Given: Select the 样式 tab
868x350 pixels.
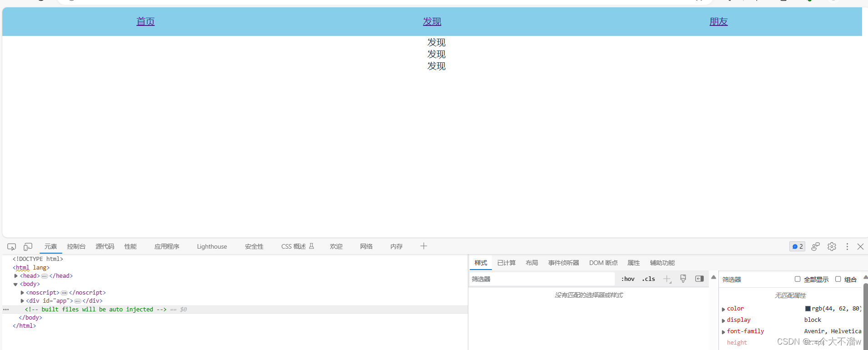Looking at the screenshot, I should pyautogui.click(x=481, y=263).
